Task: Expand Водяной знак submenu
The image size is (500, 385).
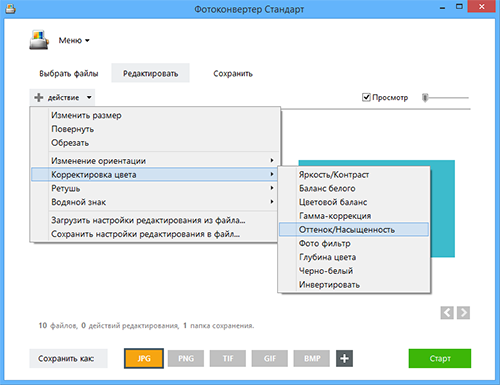Action: 155,202
